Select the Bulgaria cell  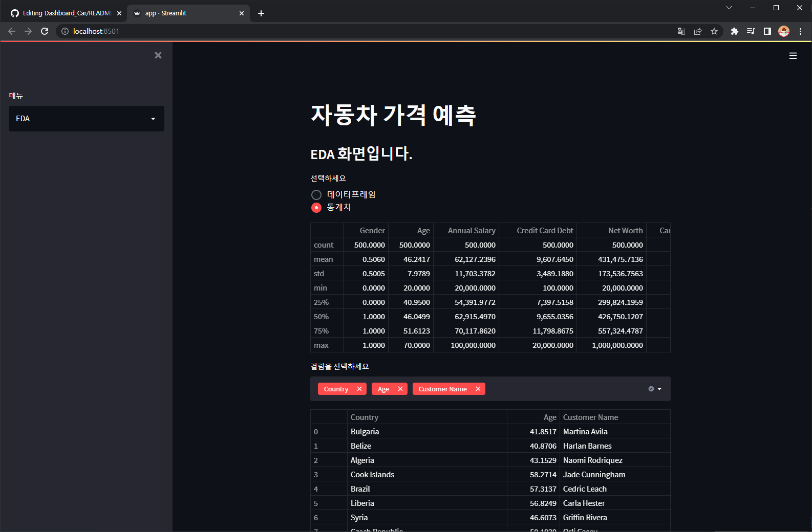(x=427, y=432)
